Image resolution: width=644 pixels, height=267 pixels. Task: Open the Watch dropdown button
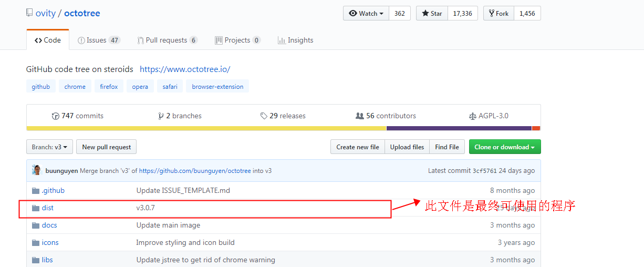point(366,14)
